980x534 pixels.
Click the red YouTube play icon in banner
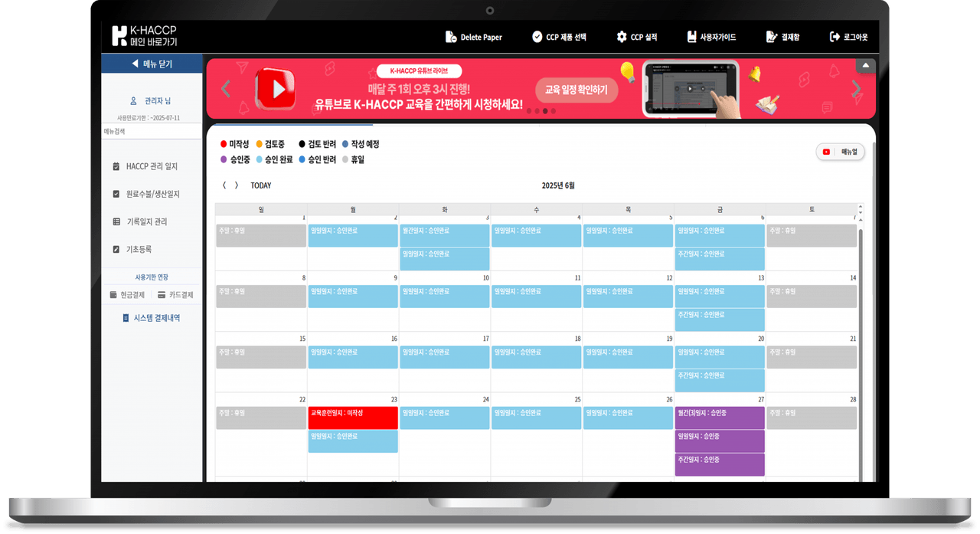click(276, 90)
